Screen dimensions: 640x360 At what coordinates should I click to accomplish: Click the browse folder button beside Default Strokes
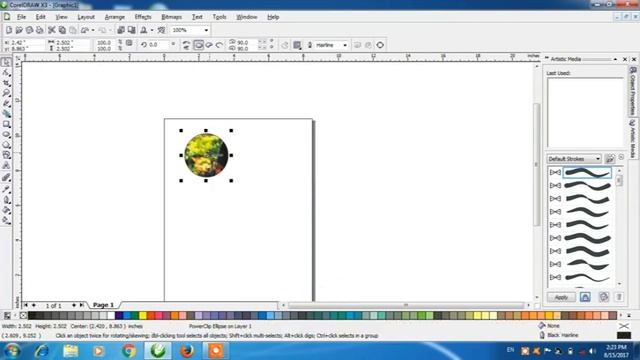pyautogui.click(x=610, y=159)
